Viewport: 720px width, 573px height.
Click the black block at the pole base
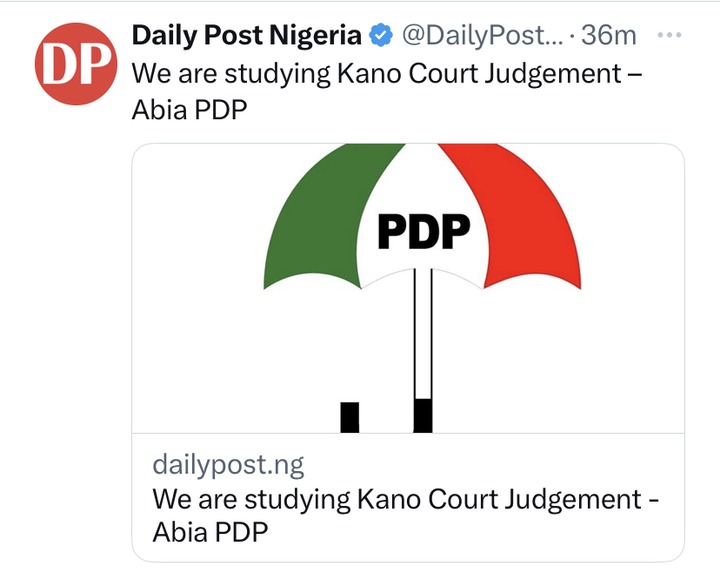click(422, 415)
